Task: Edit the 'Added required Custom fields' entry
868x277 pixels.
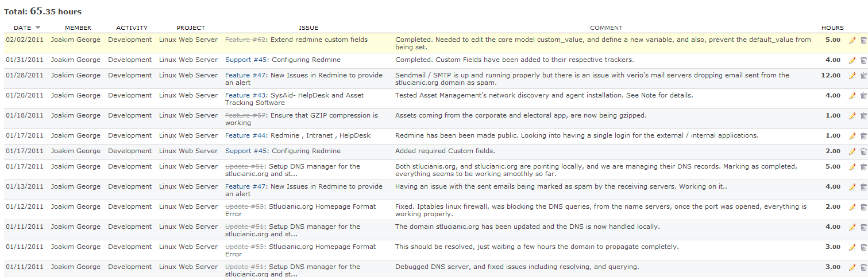Action: (x=852, y=151)
